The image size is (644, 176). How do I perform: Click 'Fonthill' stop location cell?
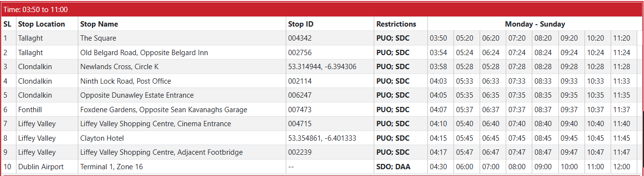point(31,110)
